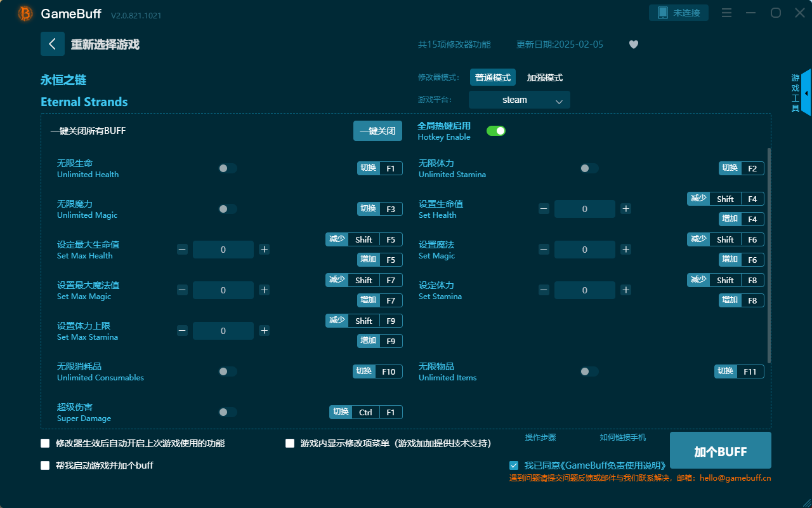Click the 一键关闭 button
Viewport: 812px width, 508px height.
[x=378, y=131]
